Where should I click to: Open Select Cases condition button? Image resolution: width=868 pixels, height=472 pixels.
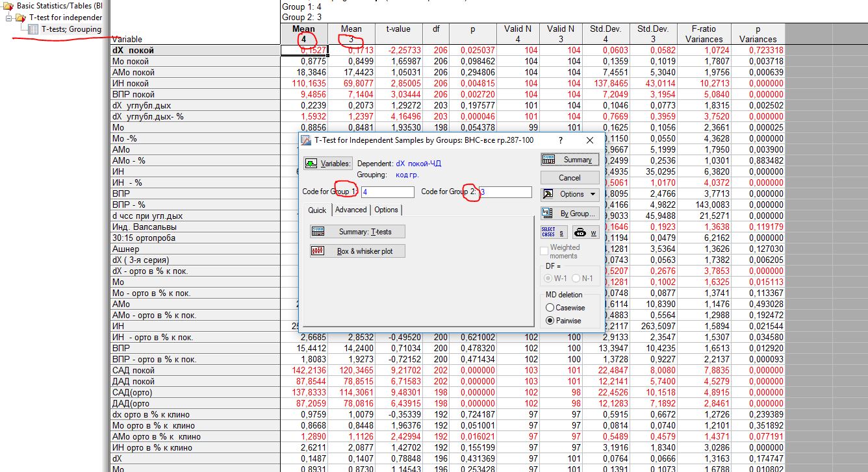pos(553,232)
